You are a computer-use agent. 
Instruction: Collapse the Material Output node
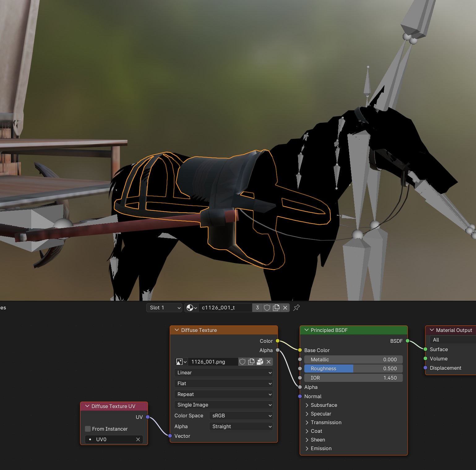(432, 330)
